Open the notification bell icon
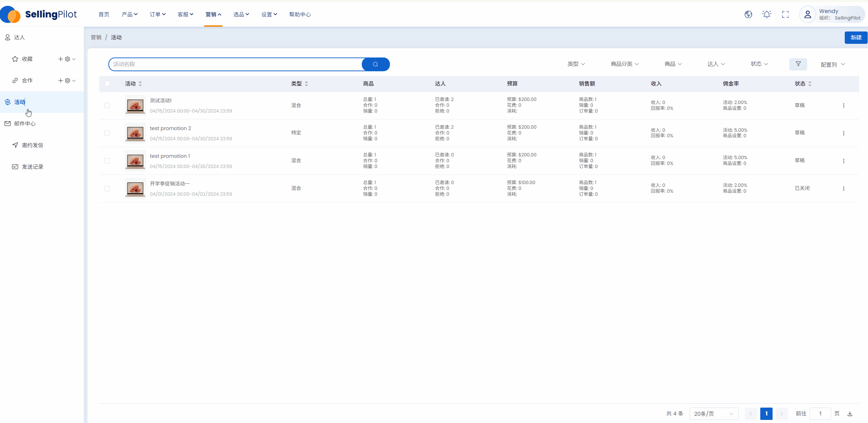This screenshot has width=868, height=423. pyautogui.click(x=766, y=14)
